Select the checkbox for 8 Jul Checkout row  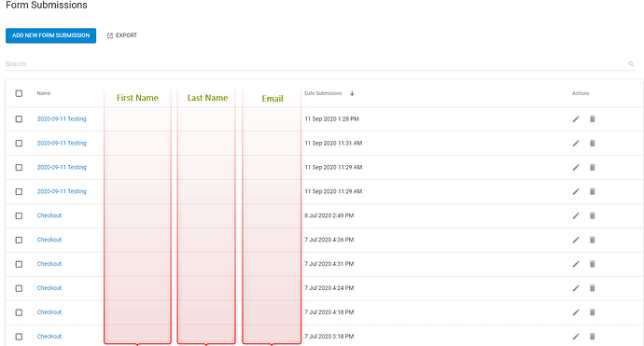19,215
